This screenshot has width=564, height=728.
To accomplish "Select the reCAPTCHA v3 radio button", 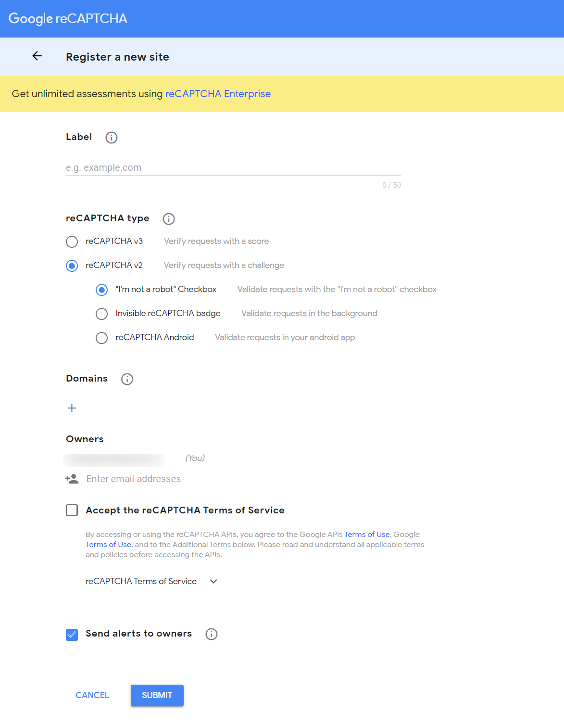I will 72,242.
